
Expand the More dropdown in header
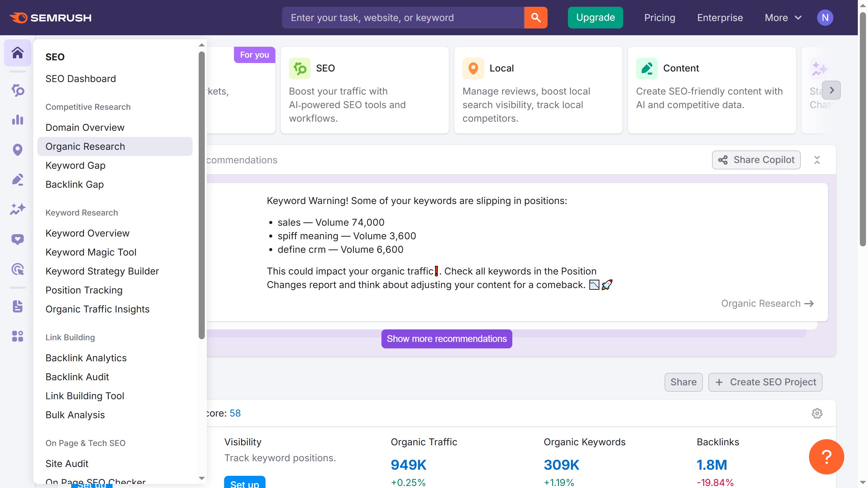(783, 18)
